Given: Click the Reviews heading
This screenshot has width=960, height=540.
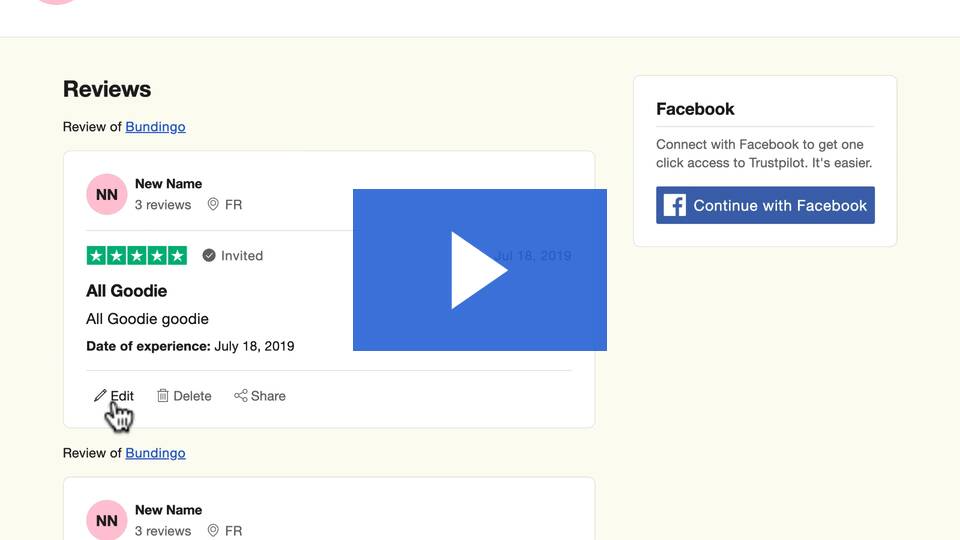Looking at the screenshot, I should click(107, 89).
